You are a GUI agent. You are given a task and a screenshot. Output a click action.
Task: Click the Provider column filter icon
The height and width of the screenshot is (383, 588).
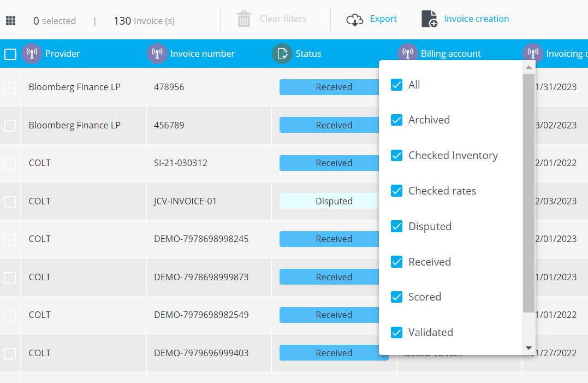pyautogui.click(x=32, y=54)
